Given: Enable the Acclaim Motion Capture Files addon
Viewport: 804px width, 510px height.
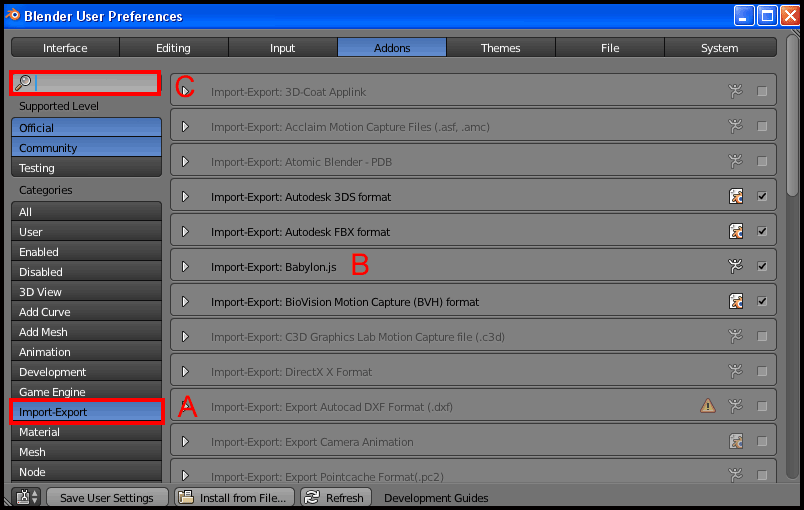Looking at the screenshot, I should click(762, 126).
